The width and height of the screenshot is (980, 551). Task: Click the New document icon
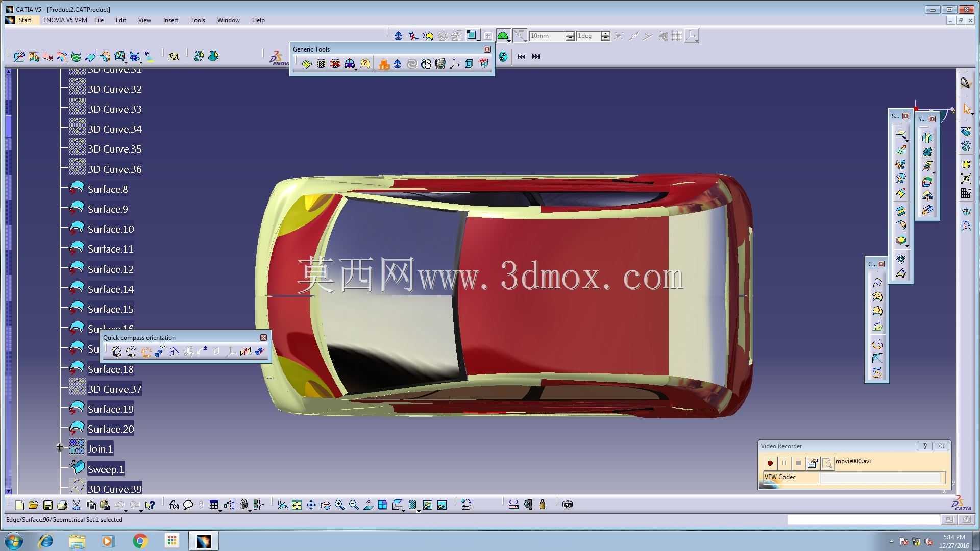(x=19, y=505)
